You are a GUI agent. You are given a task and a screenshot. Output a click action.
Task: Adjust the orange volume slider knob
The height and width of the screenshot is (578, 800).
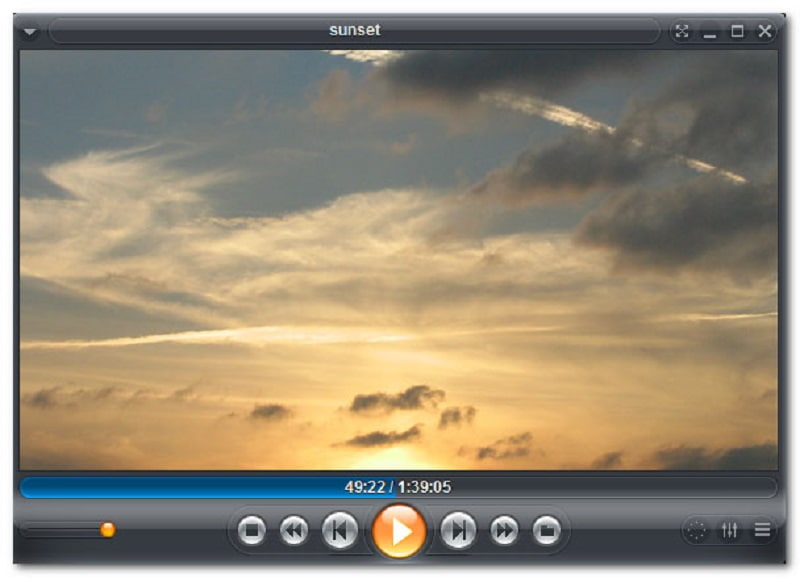[x=108, y=530]
